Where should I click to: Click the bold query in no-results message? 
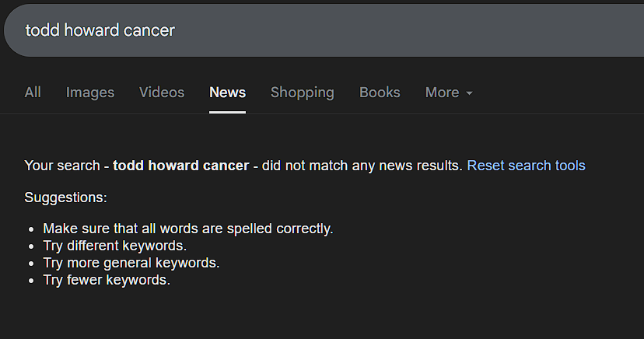pos(180,166)
